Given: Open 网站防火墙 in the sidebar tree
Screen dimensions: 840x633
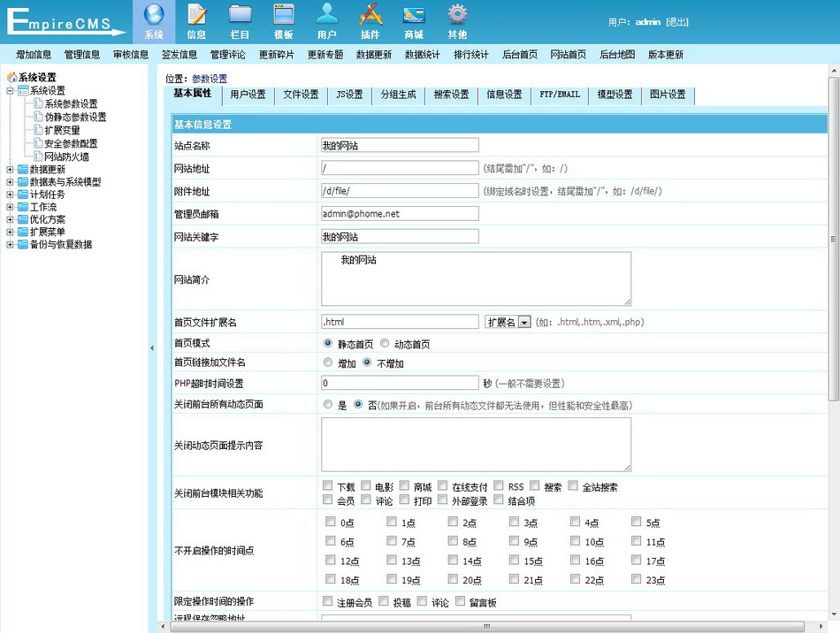Looking at the screenshot, I should click(x=66, y=156).
